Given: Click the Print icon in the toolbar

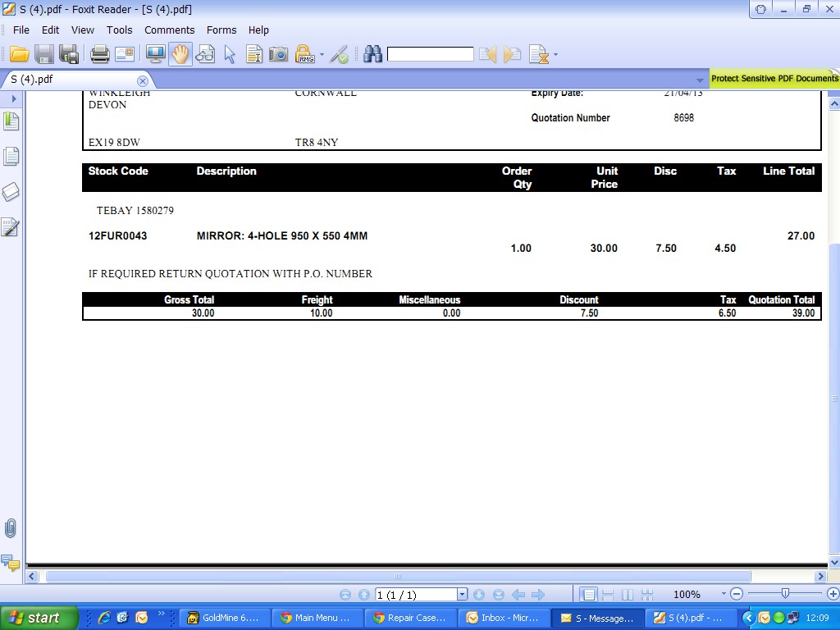Looking at the screenshot, I should [x=99, y=55].
